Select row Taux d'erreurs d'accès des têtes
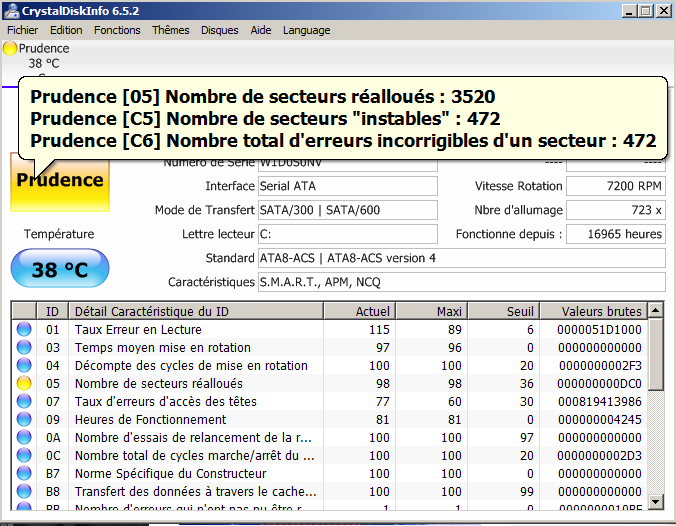The height and width of the screenshot is (526, 676). click(329, 401)
